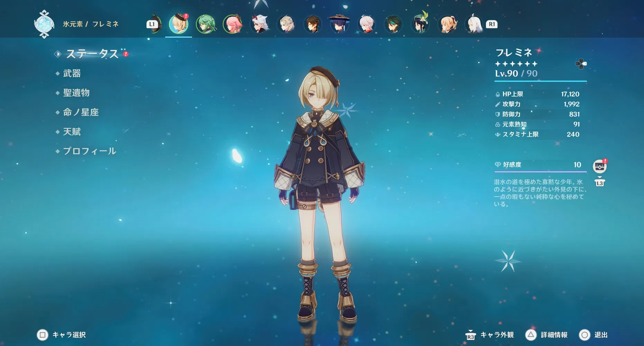Screen dimensions: 644x346
Task: Click the Cryo element emblem icon
Action: (44, 24)
